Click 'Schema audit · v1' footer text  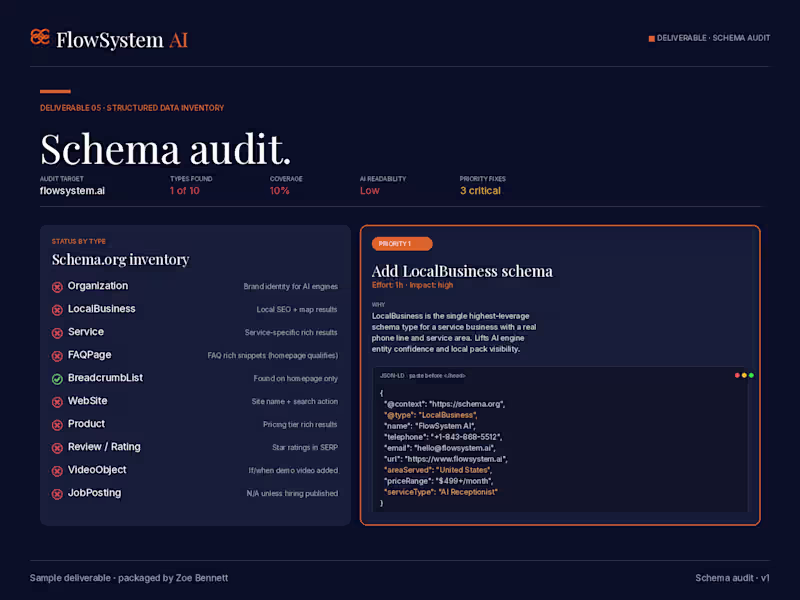[732, 578]
